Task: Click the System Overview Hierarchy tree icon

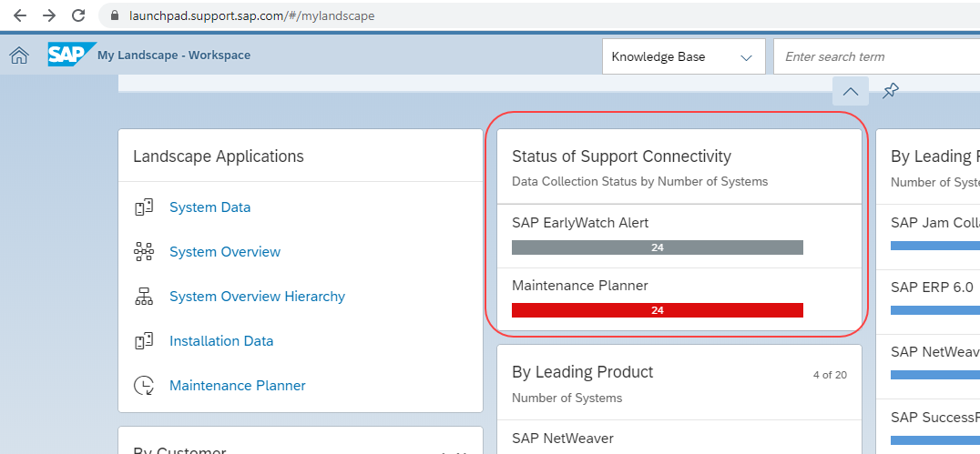Action: coord(144,297)
